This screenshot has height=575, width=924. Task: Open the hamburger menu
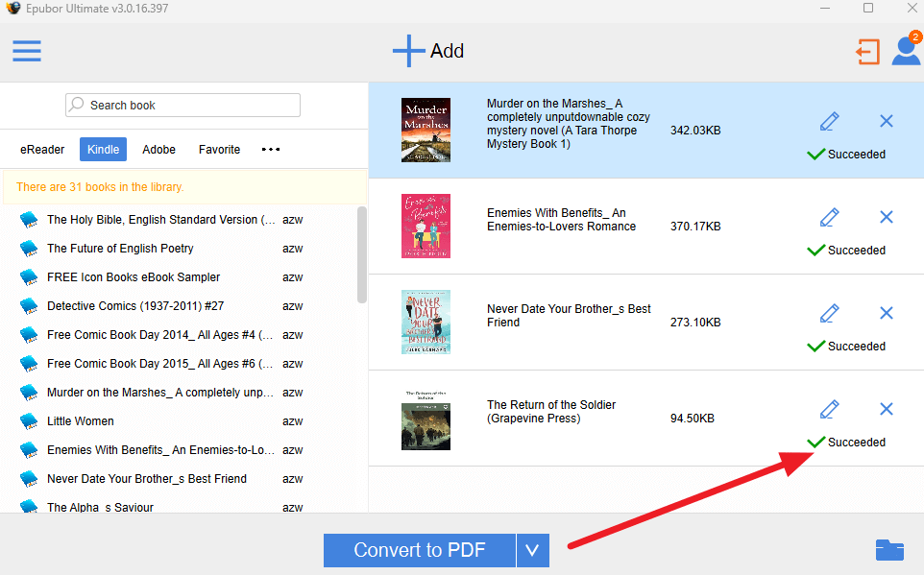(27, 51)
